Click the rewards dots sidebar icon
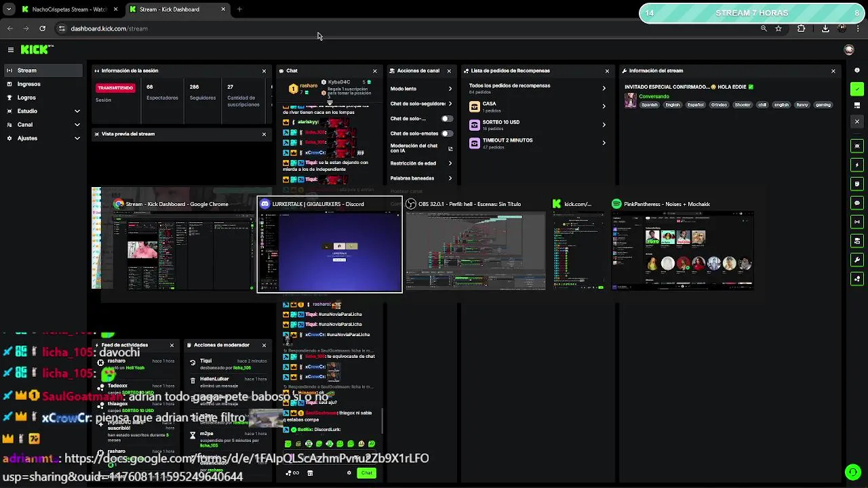Viewport: 868px width, 488px height. (x=857, y=279)
